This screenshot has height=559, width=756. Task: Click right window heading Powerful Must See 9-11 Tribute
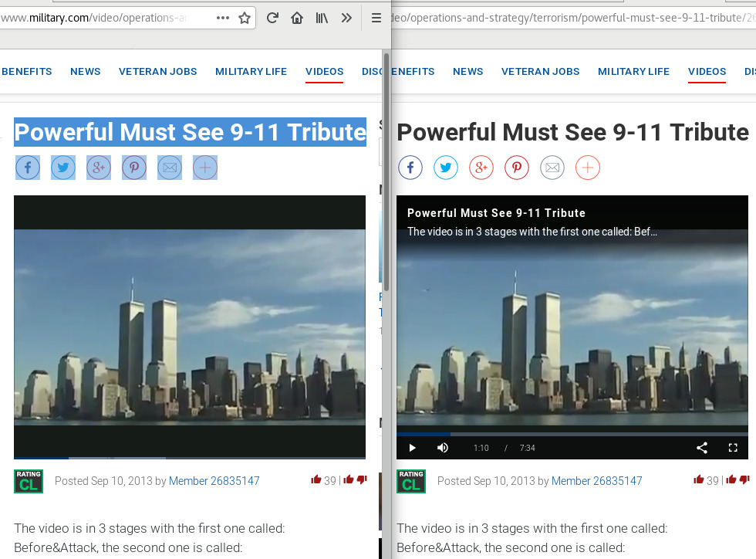click(572, 132)
